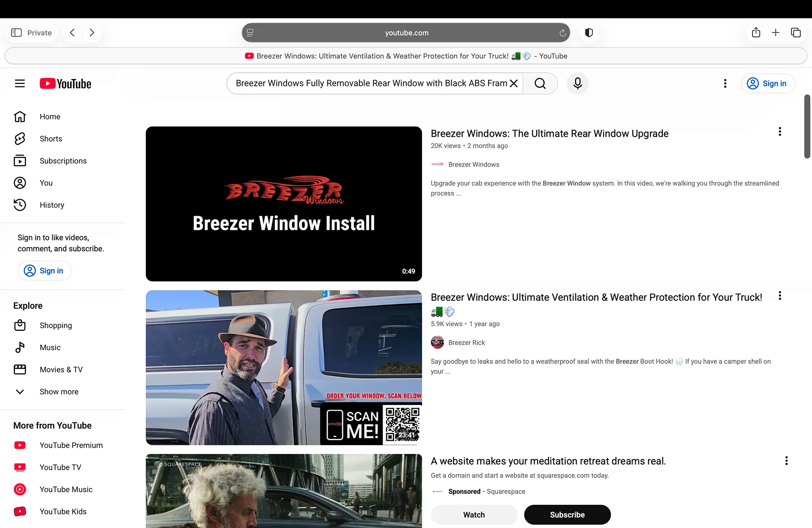Click '20K views • 2 months ago' text
The width and height of the screenshot is (812, 528).
click(x=469, y=146)
